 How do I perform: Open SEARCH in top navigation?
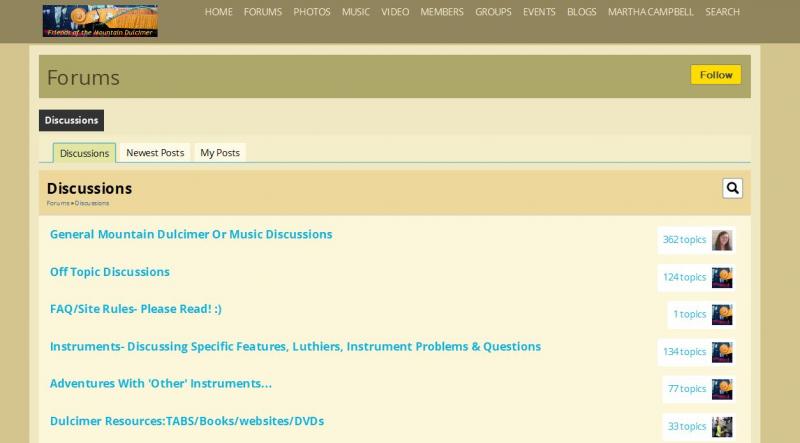click(722, 12)
